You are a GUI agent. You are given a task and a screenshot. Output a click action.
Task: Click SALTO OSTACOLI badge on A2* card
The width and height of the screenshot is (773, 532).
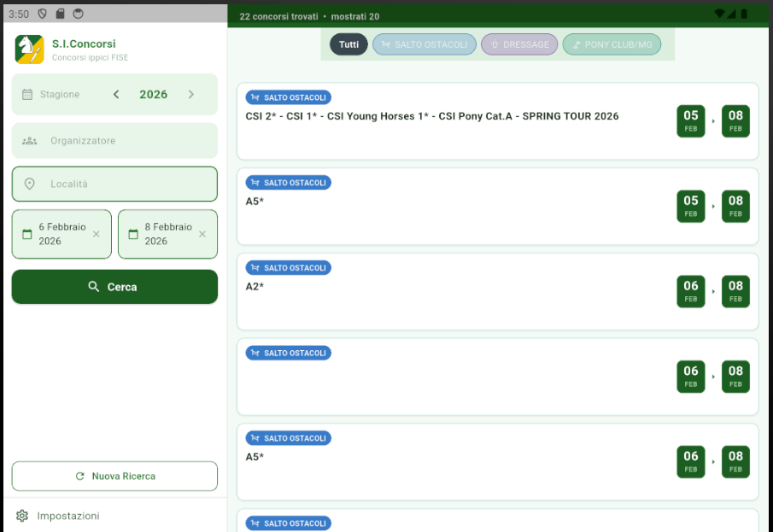coord(289,268)
